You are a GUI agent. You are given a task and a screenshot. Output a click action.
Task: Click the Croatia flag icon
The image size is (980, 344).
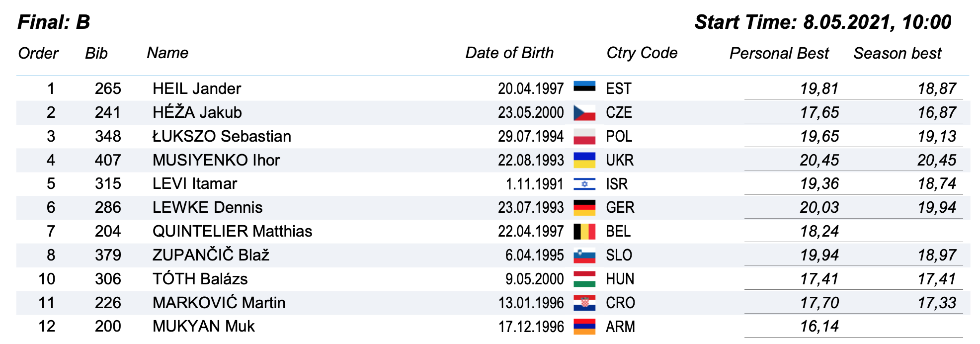(584, 303)
